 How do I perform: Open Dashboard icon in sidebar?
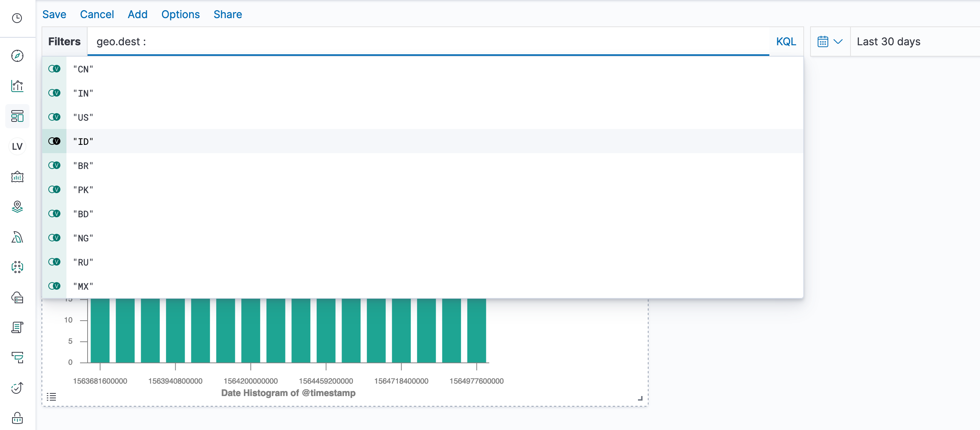point(17,116)
